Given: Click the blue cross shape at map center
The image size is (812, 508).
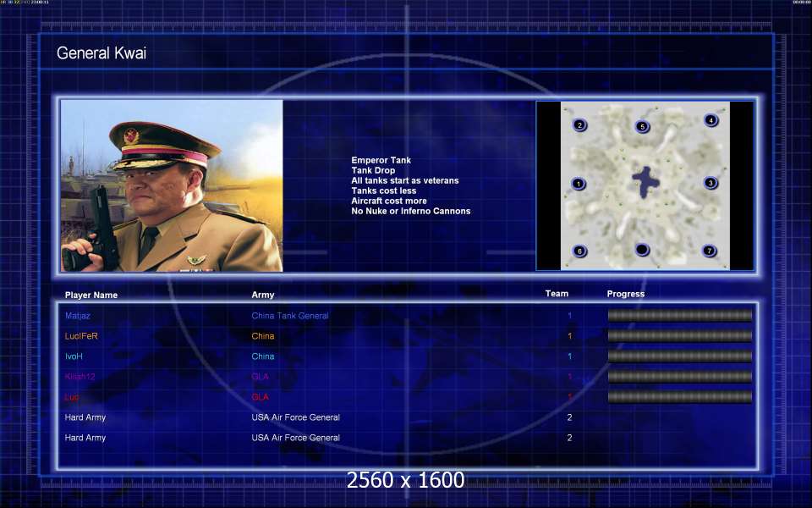Looking at the screenshot, I should coord(645,182).
